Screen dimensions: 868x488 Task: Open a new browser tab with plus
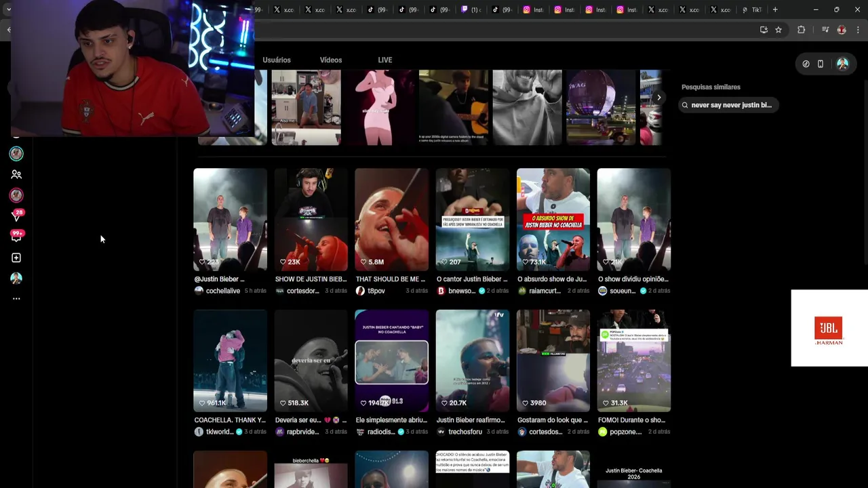[x=775, y=9]
